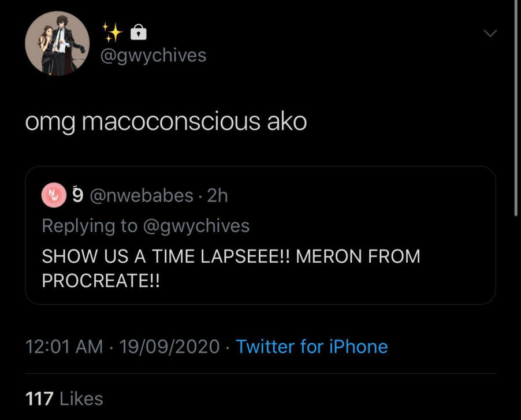The width and height of the screenshot is (521, 420).
Task: Click the sparkles emoji display name
Action: click(113, 32)
